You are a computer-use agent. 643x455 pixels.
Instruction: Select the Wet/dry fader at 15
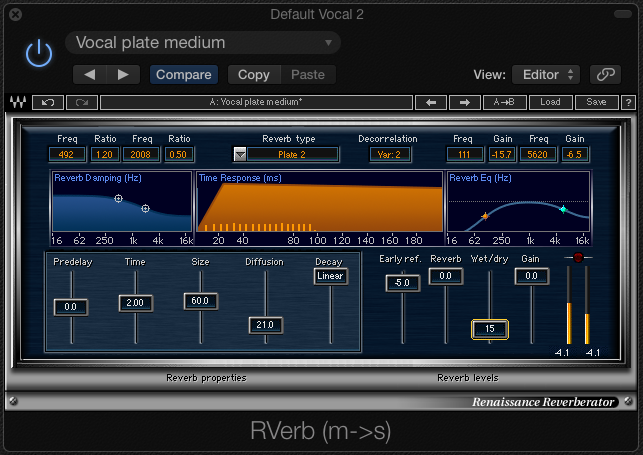[x=490, y=329]
